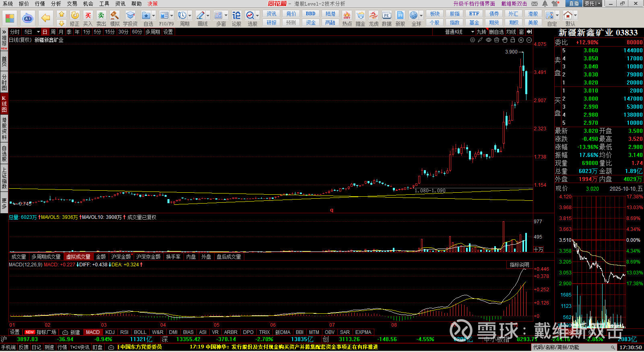Toggle chart visibility eye icon
Viewport: 644px width, 352px height.
point(489,40)
